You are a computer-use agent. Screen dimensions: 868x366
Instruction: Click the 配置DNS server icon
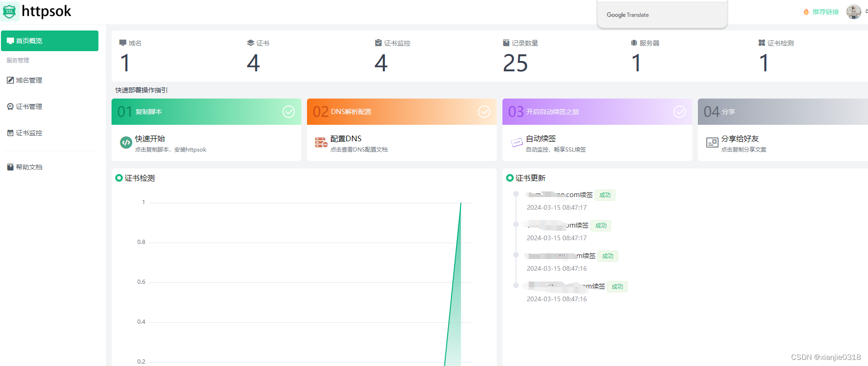[x=322, y=143]
